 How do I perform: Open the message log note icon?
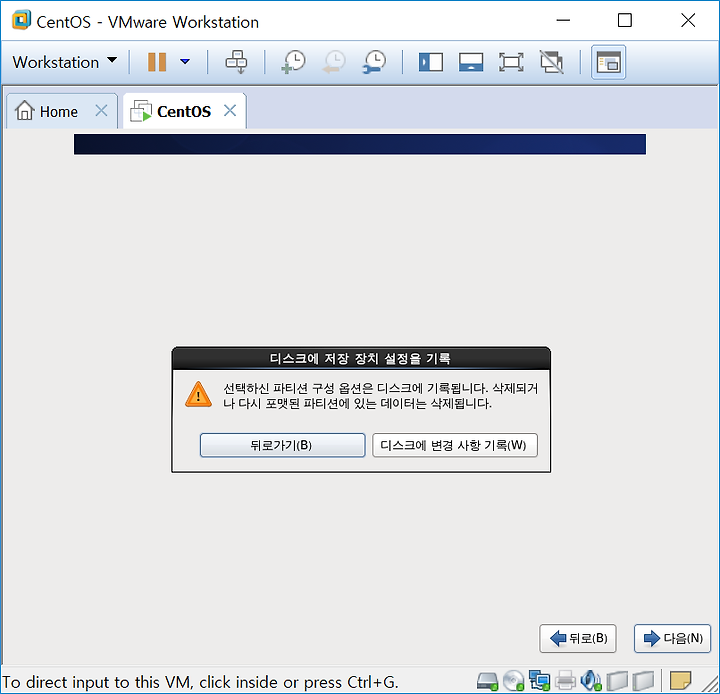(x=680, y=681)
